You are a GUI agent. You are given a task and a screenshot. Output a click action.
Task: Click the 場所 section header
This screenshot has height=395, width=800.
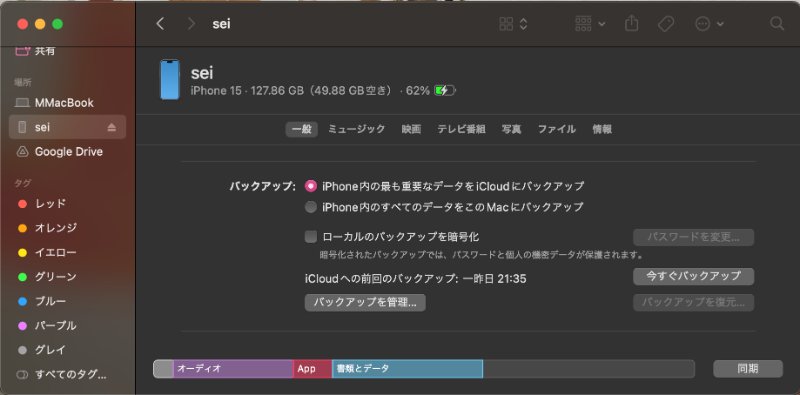22,82
